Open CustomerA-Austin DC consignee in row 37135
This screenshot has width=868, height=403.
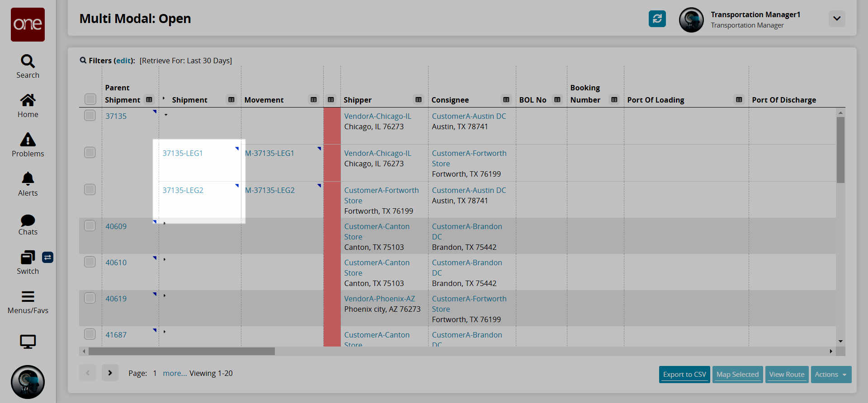tap(469, 116)
